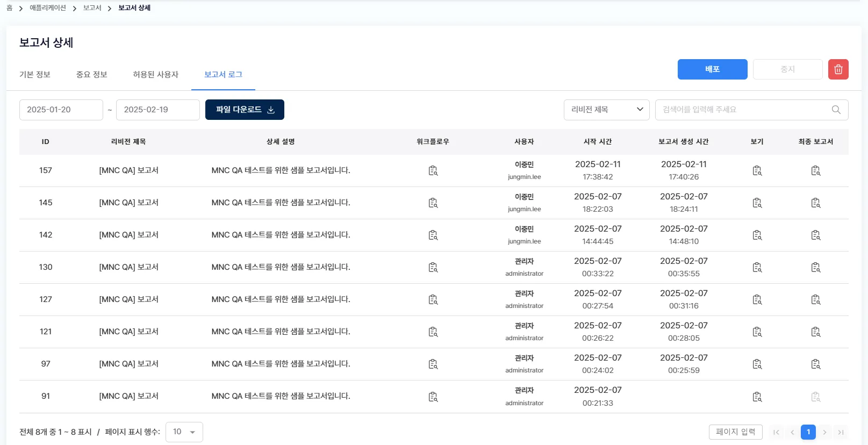Switch to the 기본 정보 tab
Viewport: 868px width, 445px height.
pyautogui.click(x=35, y=75)
